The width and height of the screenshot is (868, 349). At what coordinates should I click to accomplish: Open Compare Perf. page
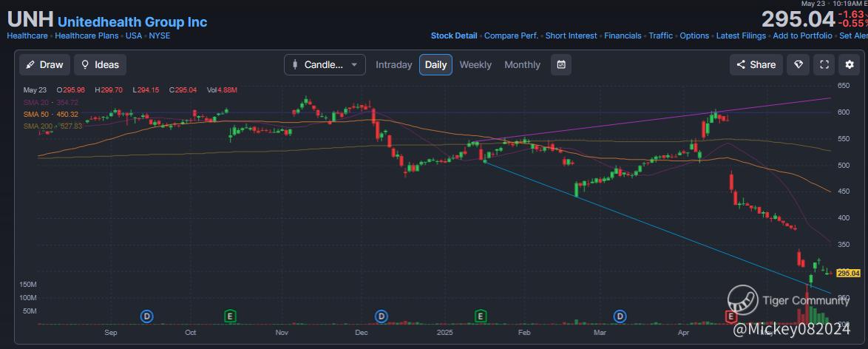point(511,35)
